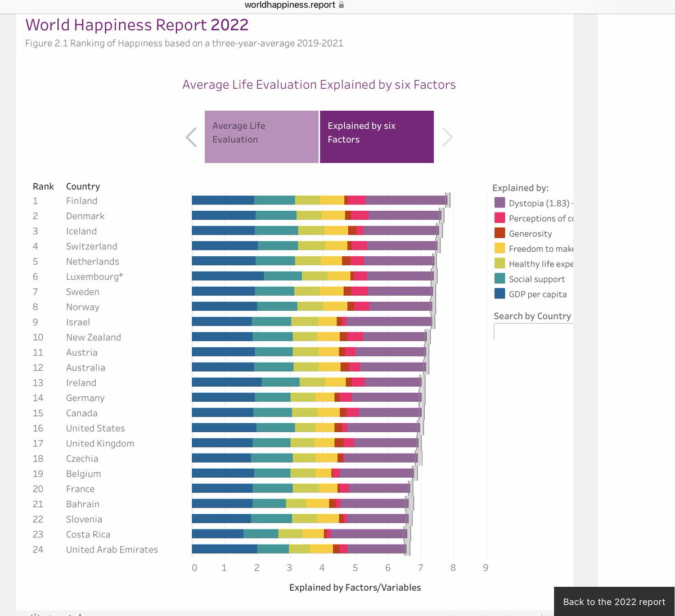Select Bahrain in the country list

pyautogui.click(x=83, y=504)
